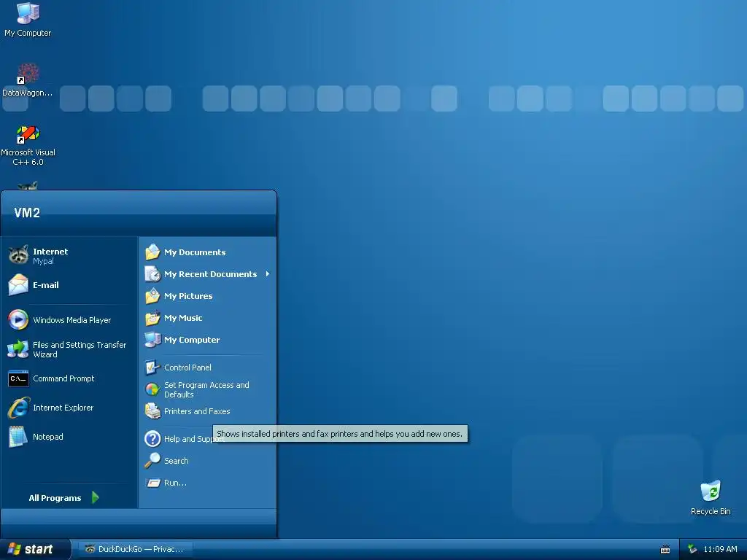Choose My Pictures label
This screenshot has height=560, width=747.
coord(188,296)
